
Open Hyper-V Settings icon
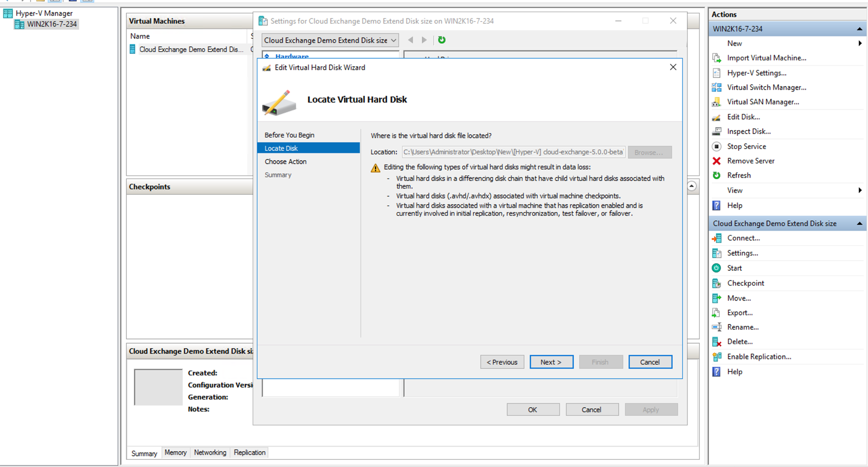click(x=717, y=73)
